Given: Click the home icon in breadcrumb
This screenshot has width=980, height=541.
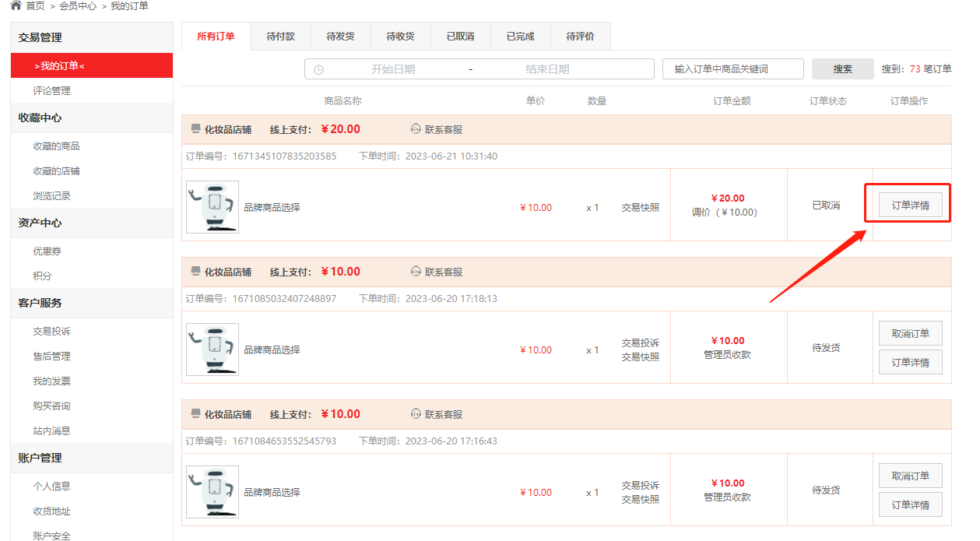Looking at the screenshot, I should (16, 5).
